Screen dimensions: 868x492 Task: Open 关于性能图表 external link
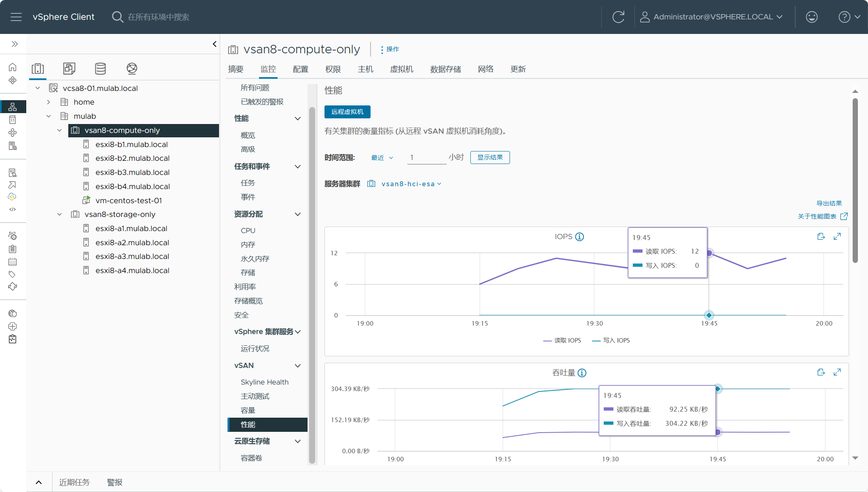(x=823, y=217)
